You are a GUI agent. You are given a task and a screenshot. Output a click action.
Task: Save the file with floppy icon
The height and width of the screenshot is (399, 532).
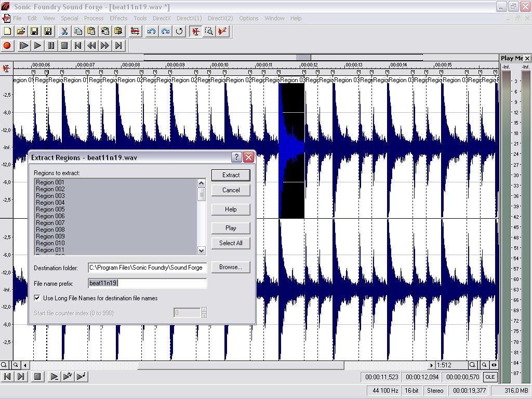click(x=34, y=31)
